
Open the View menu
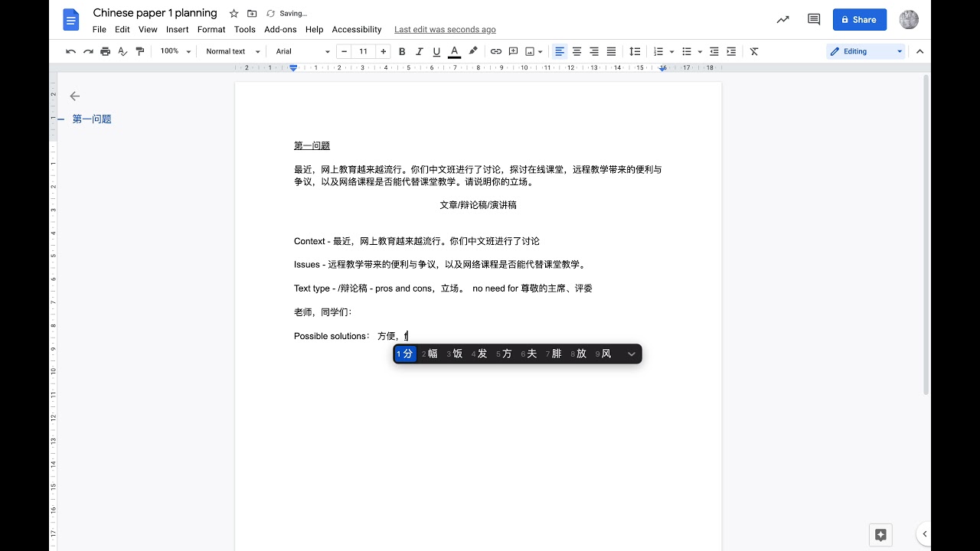(148, 30)
